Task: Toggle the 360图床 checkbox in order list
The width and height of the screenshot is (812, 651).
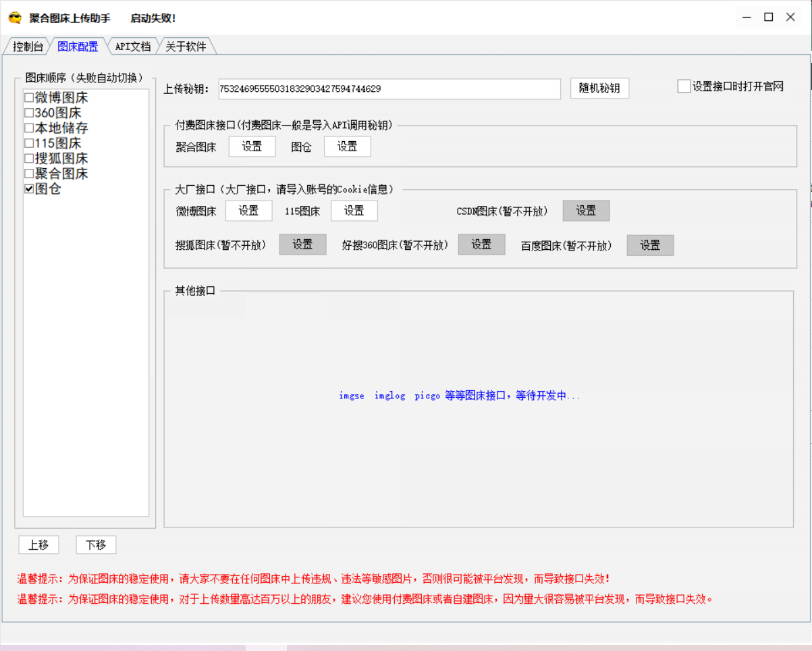Action: coord(29,113)
